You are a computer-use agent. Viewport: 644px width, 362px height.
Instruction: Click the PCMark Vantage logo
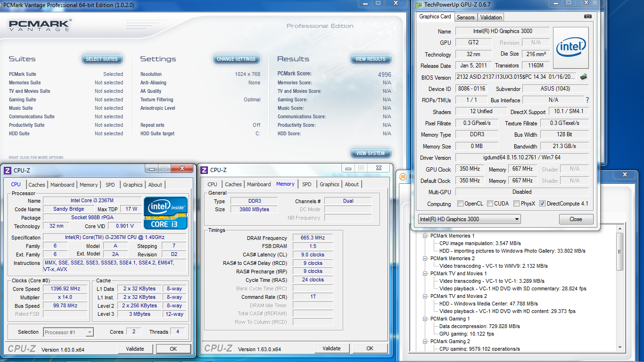click(41, 25)
